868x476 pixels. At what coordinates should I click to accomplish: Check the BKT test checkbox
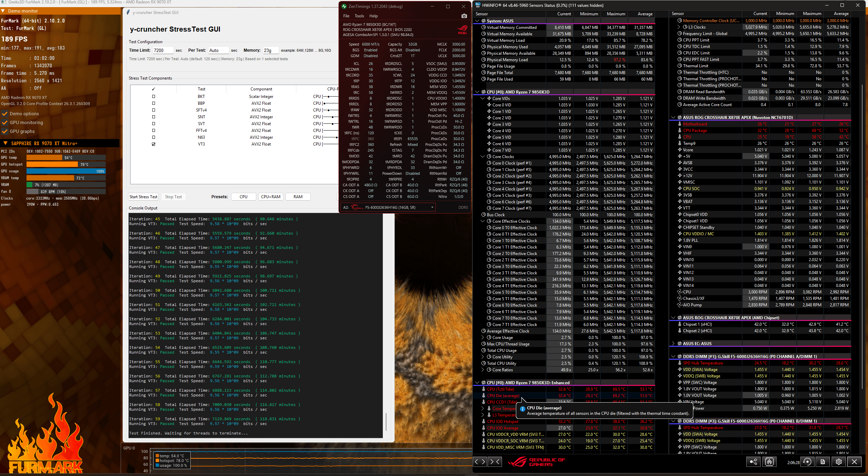click(x=154, y=97)
